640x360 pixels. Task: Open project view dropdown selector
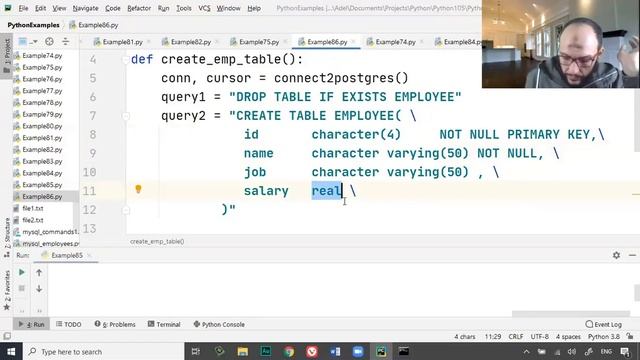pos(28,42)
